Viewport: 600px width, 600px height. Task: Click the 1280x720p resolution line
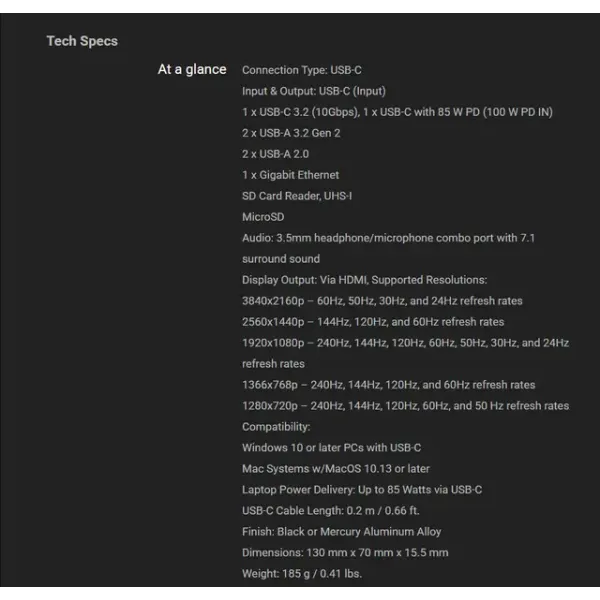click(405, 406)
